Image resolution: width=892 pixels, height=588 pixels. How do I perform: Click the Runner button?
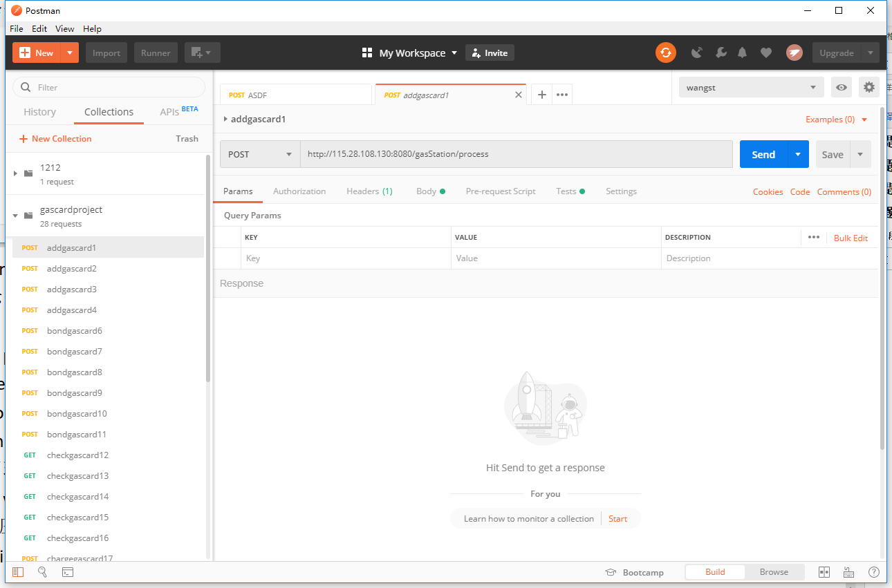tap(156, 53)
